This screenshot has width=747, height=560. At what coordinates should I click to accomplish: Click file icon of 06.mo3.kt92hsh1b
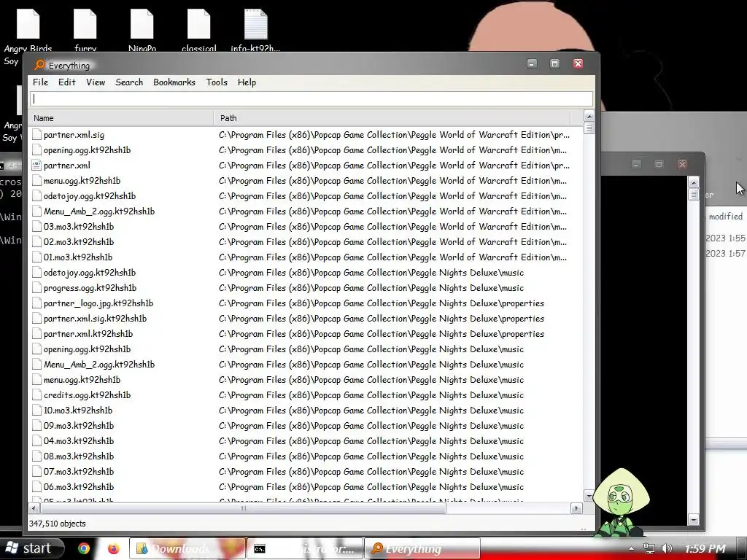point(36,486)
